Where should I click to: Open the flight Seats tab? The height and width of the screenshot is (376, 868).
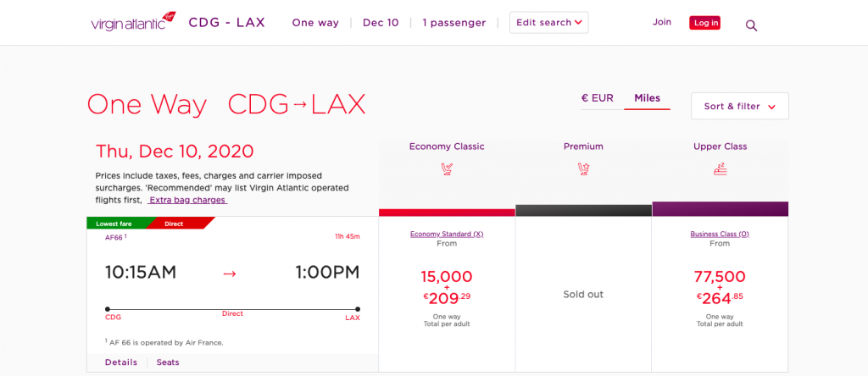point(168,362)
